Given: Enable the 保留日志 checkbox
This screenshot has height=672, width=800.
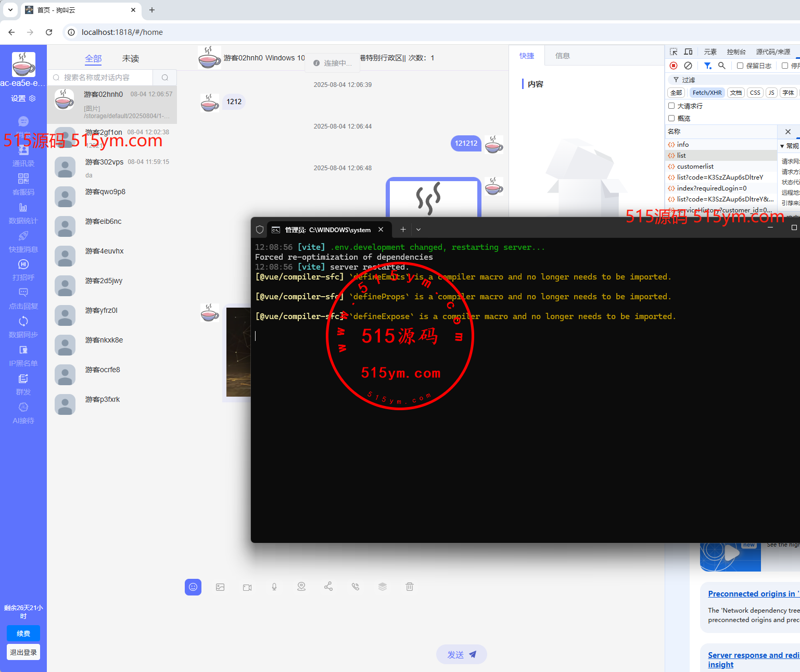Looking at the screenshot, I should point(740,66).
